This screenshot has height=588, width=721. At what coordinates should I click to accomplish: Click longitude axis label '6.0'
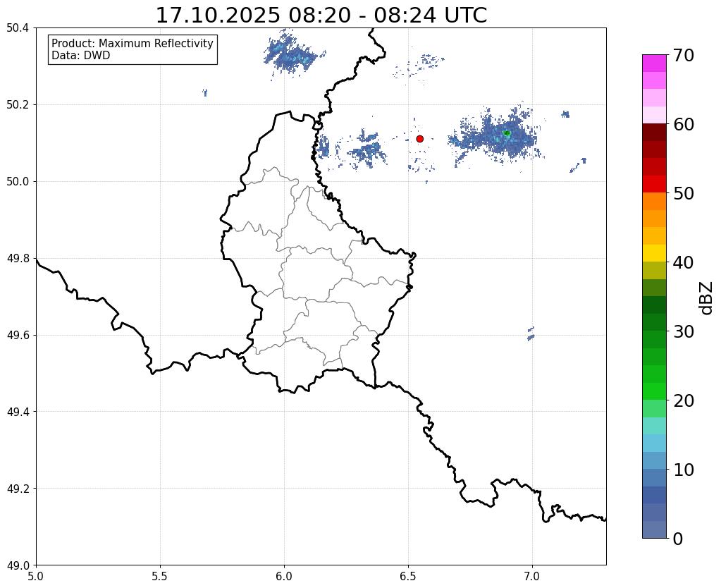click(x=284, y=576)
